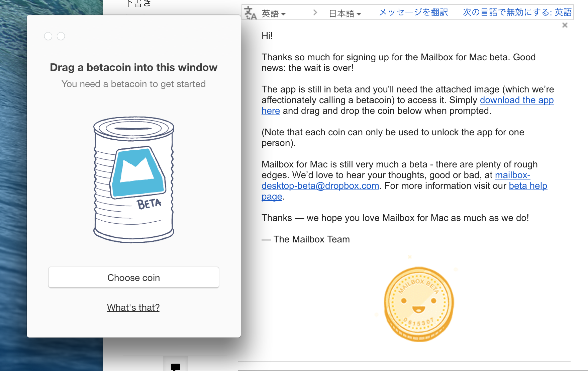The height and width of the screenshot is (371, 588).
Task: Click the black chat bubble icon at bottom
Action: tap(176, 367)
